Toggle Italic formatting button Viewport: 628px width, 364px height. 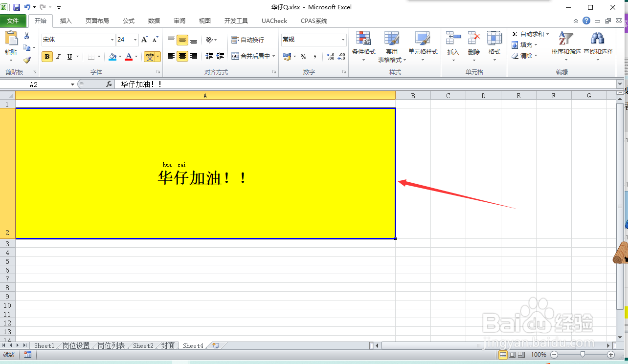(58, 57)
